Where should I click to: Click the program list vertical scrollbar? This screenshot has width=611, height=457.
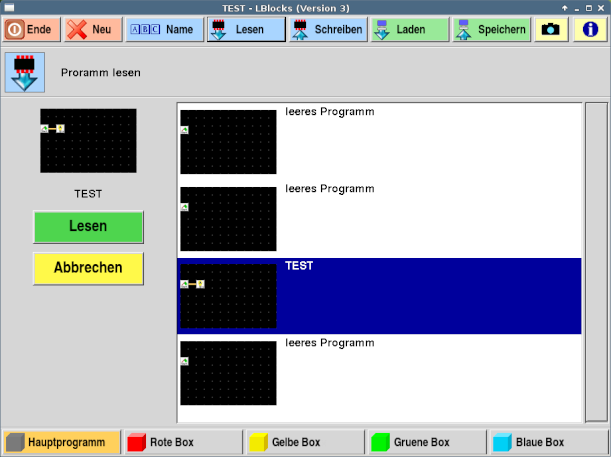point(595,260)
